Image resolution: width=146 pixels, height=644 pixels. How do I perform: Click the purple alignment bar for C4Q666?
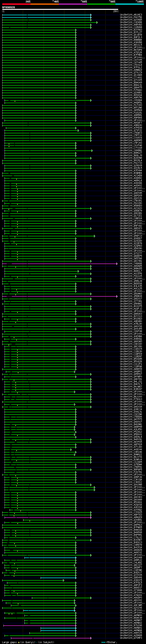[60, 264]
